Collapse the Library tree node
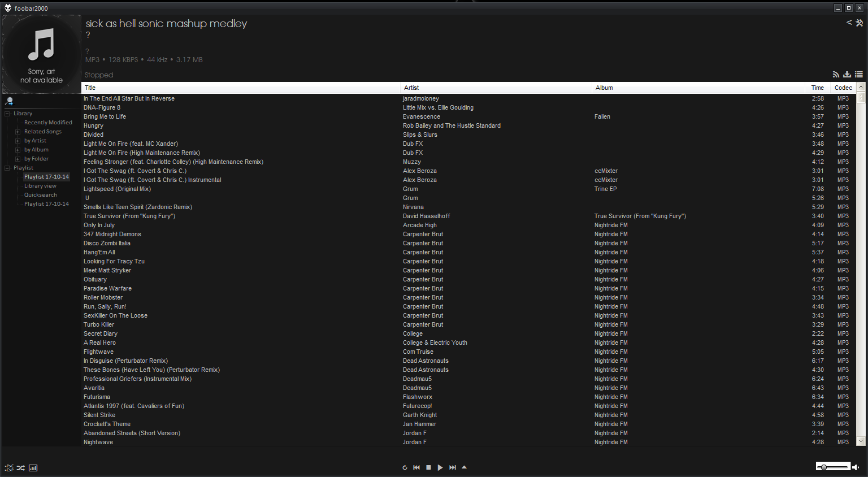 point(7,114)
